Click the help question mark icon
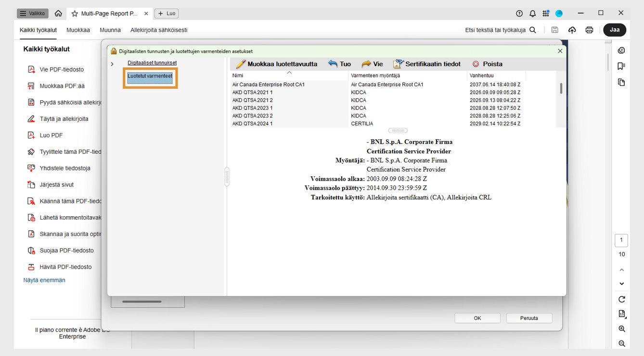The height and width of the screenshot is (356, 644). pyautogui.click(x=519, y=13)
